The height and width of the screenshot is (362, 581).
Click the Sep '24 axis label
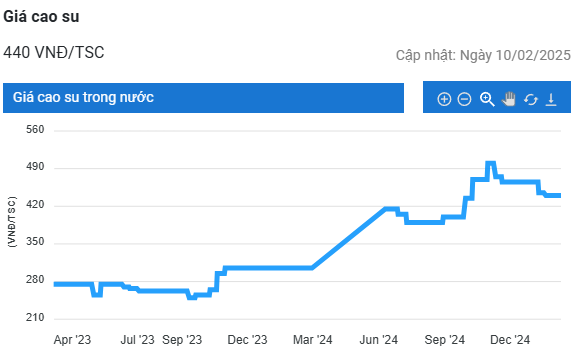click(x=445, y=340)
